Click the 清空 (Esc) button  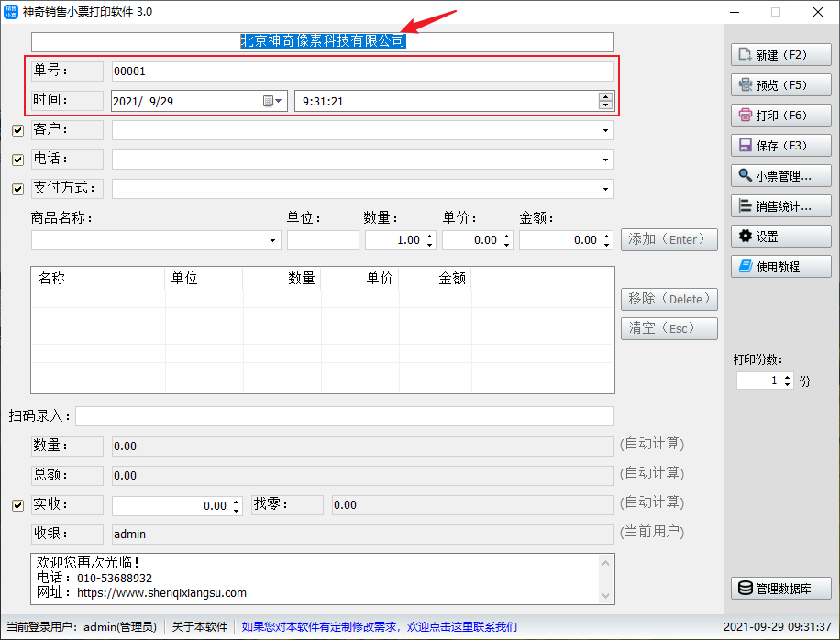tap(669, 328)
